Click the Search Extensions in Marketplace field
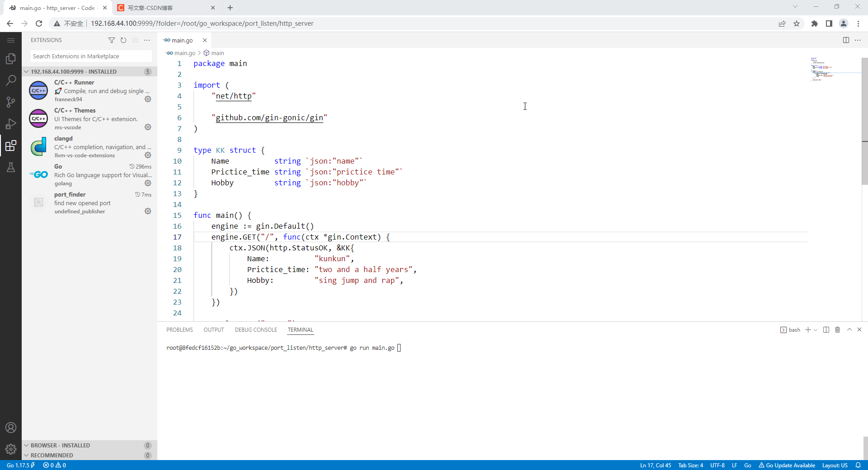 point(91,56)
